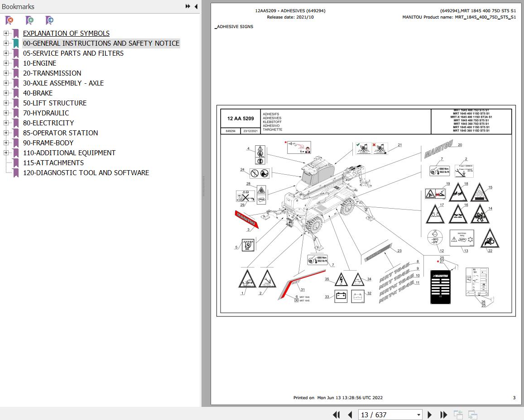This screenshot has width=524, height=420.
Task: Click the MANITOU Product name header line
Action: point(459,17)
